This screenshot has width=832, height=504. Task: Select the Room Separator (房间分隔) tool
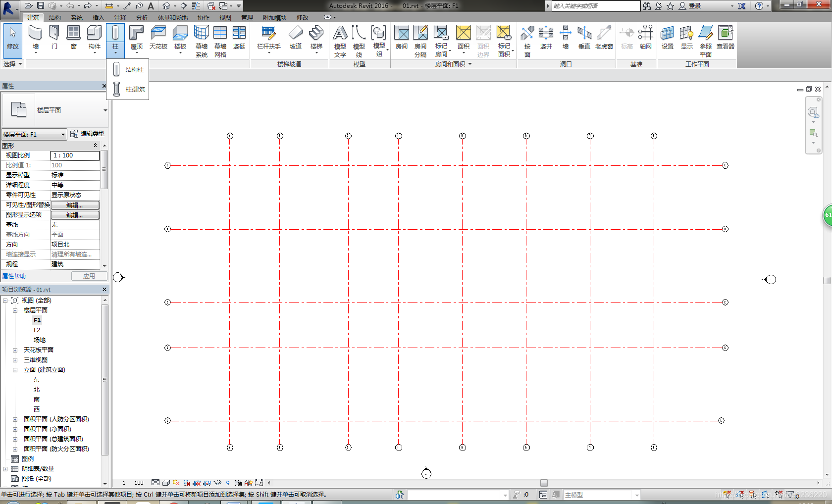coord(420,41)
